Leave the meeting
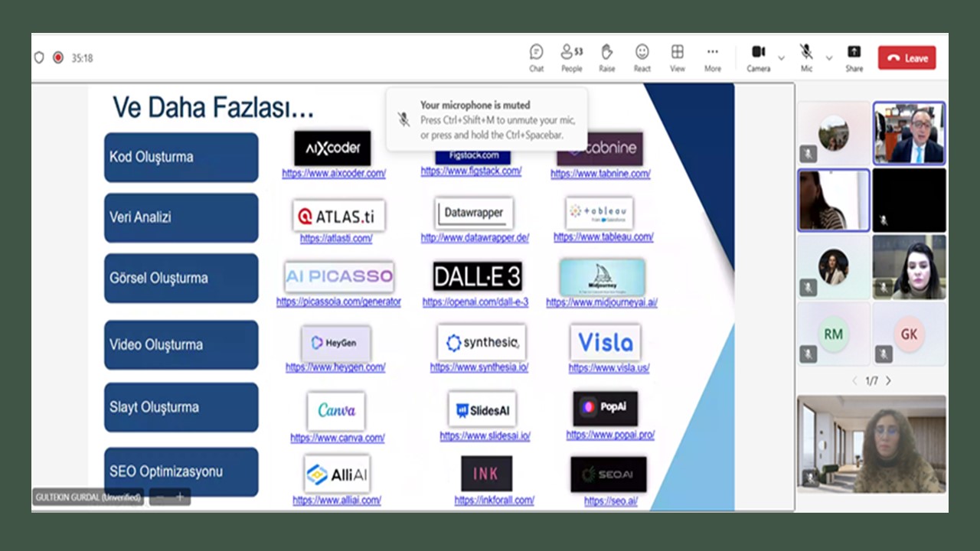This screenshot has height=551, width=980. pyautogui.click(x=907, y=58)
